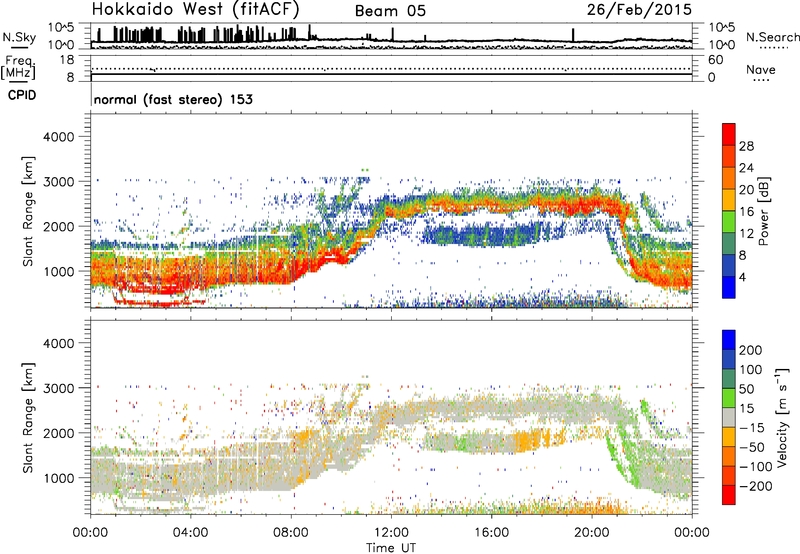Pick light green Power segment between 12 and 16

point(729,222)
